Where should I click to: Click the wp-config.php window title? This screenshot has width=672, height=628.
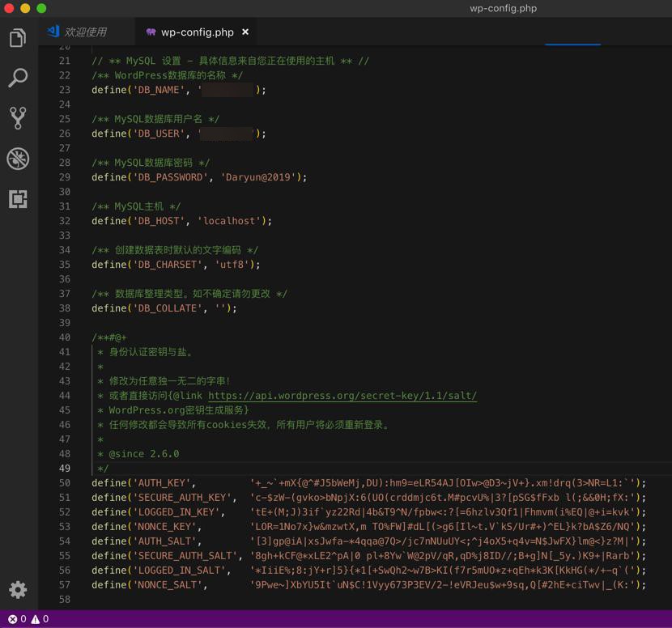pyautogui.click(x=503, y=8)
